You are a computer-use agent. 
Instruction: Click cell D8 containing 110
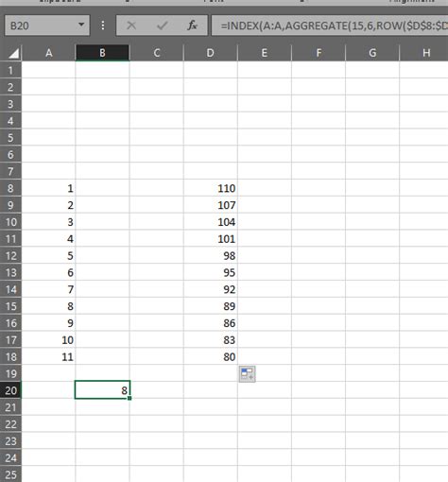(x=211, y=188)
